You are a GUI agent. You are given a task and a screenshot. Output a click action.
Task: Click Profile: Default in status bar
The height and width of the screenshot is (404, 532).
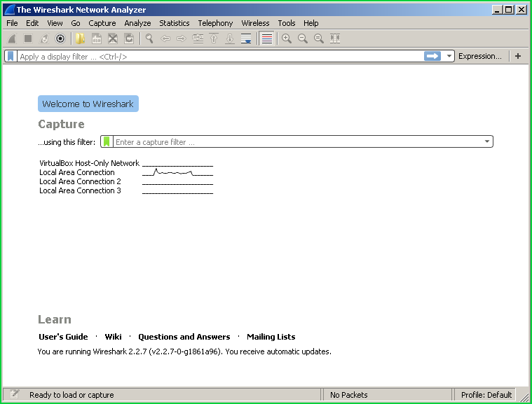pyautogui.click(x=486, y=395)
